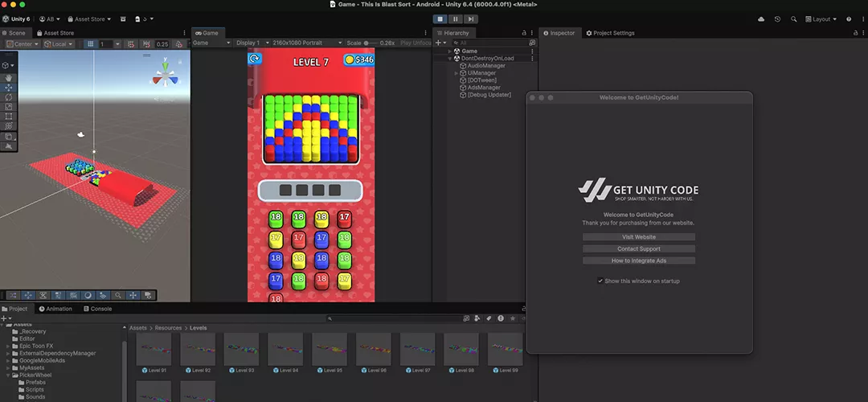868x402 pixels.
Task: Select the Hand tool in Scene view
Action: coord(9,78)
